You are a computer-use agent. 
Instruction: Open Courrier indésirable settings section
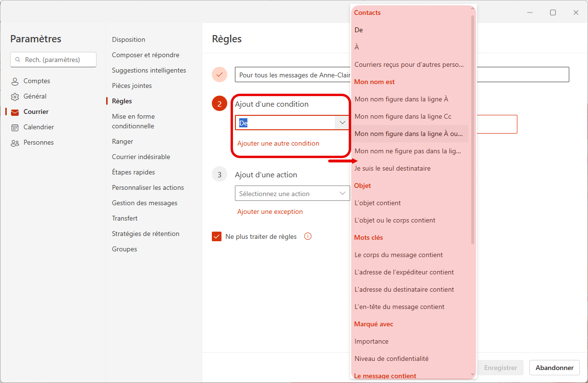[141, 157]
